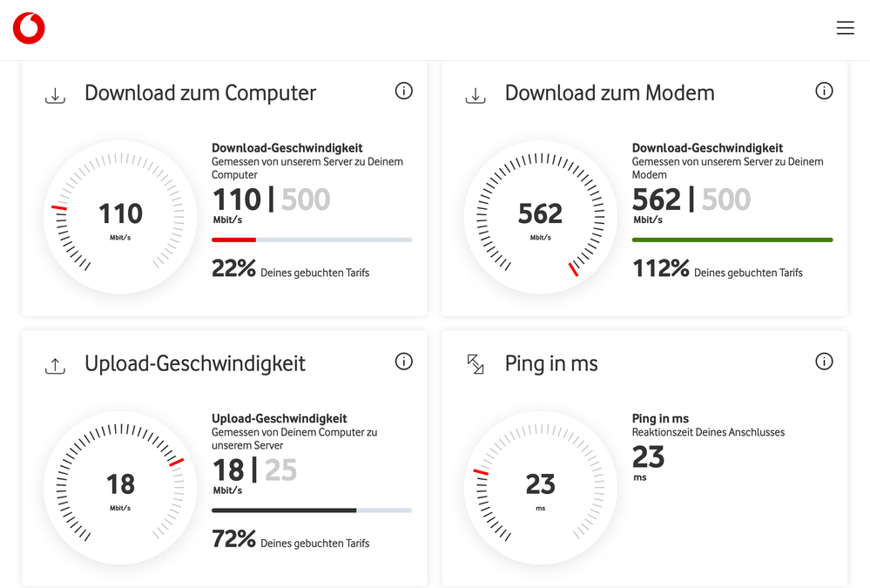The image size is (870, 588).
Task: Show info for Ping in ms
Action: point(824,362)
